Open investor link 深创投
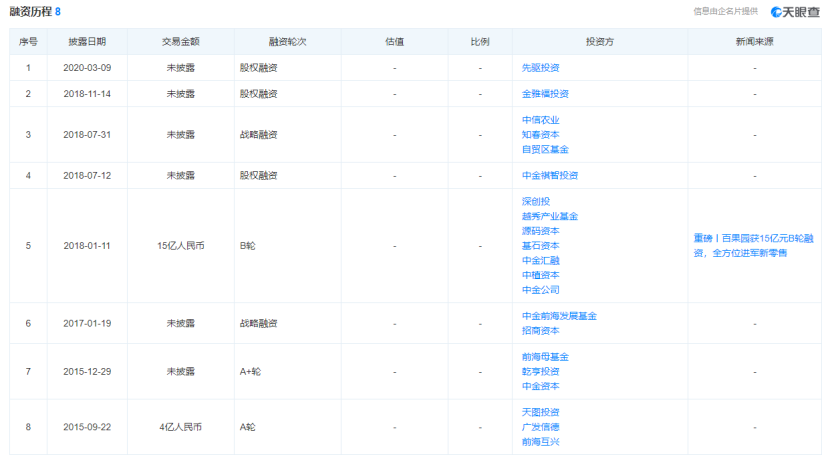831x461 pixels. (536, 201)
